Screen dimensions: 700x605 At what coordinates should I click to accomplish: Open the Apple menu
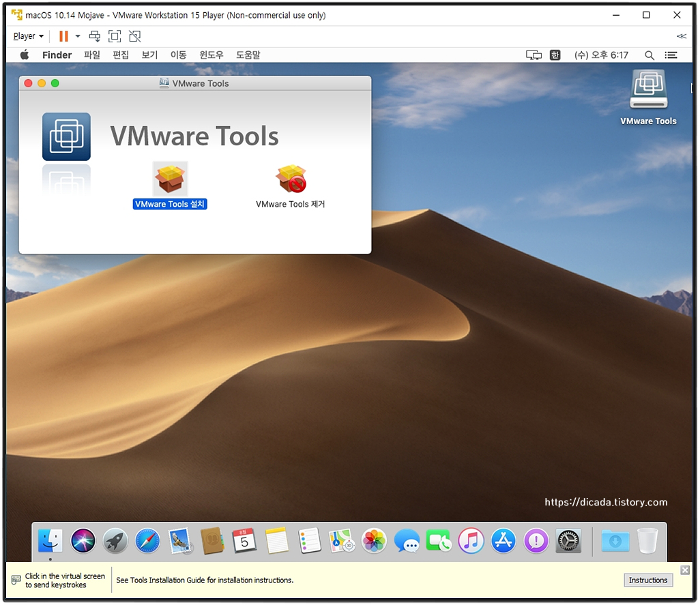pos(25,55)
